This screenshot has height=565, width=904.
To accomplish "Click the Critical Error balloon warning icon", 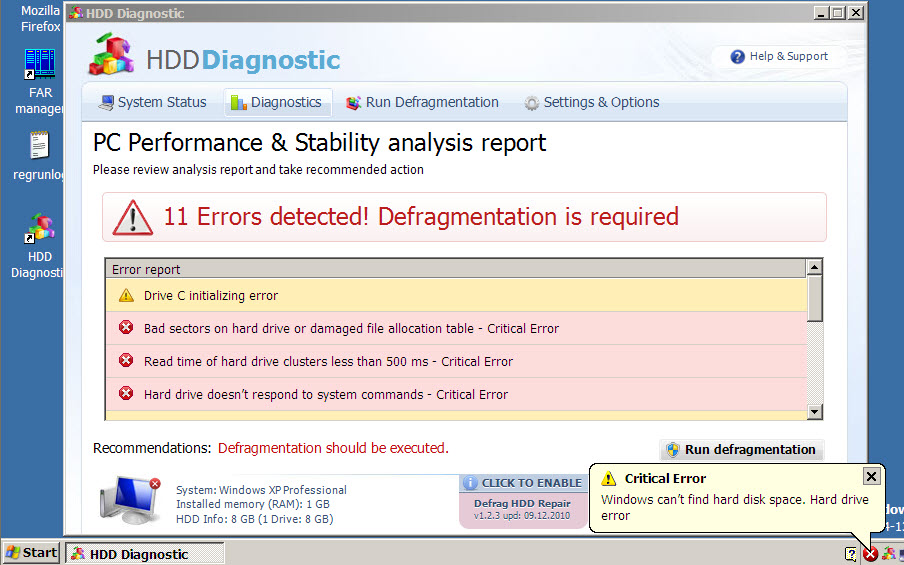I will [608, 479].
